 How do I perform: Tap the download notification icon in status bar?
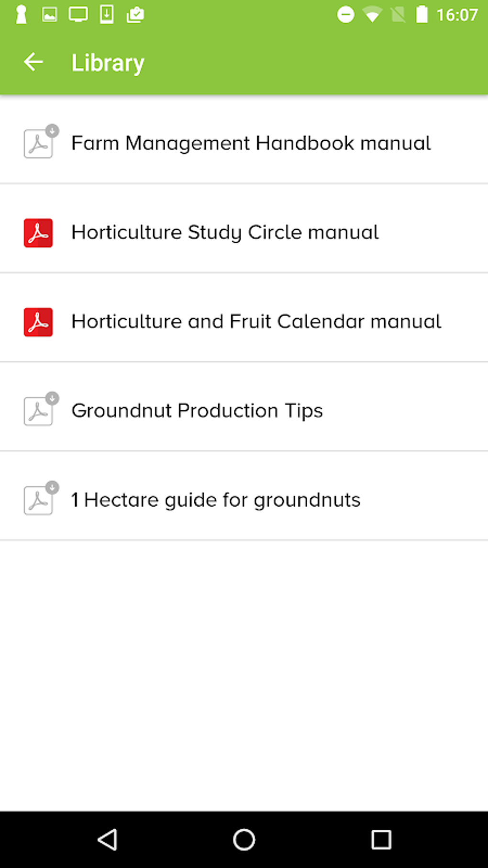tap(107, 14)
